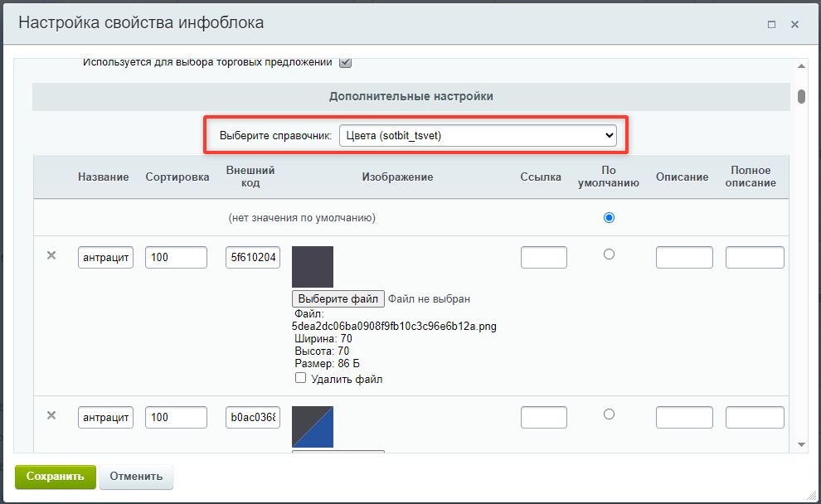Viewport: 821px width, 504px height.
Task: Click the external code field 5f610204
Action: tap(253, 258)
